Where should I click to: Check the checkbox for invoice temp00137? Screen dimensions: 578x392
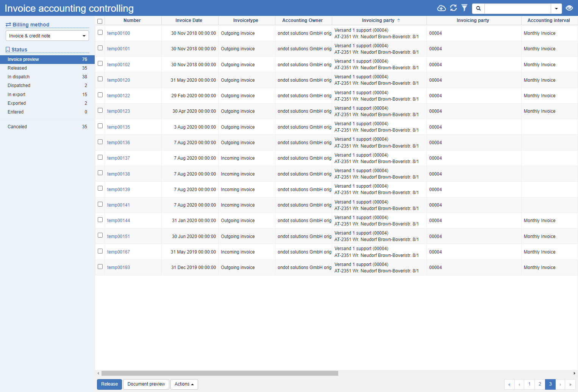pos(100,157)
